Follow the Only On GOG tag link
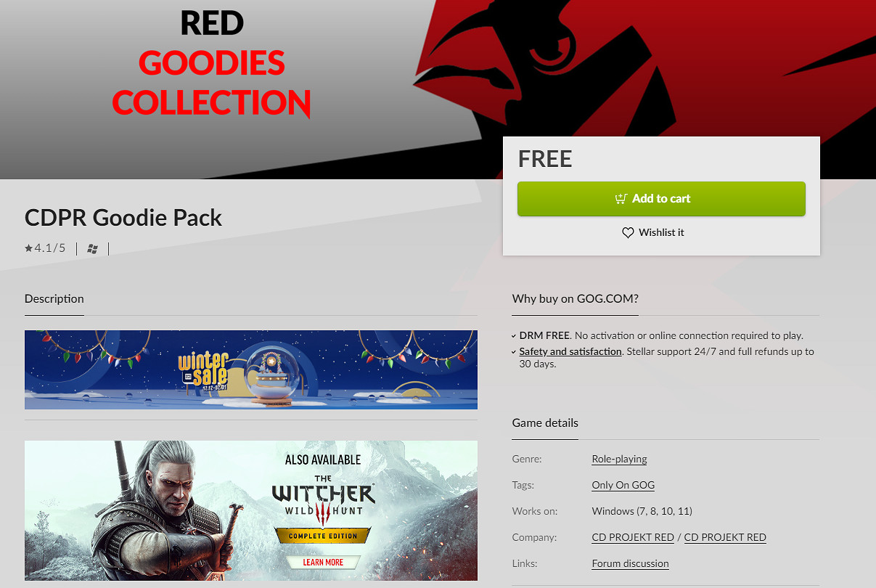Image resolution: width=876 pixels, height=588 pixels. [623, 485]
